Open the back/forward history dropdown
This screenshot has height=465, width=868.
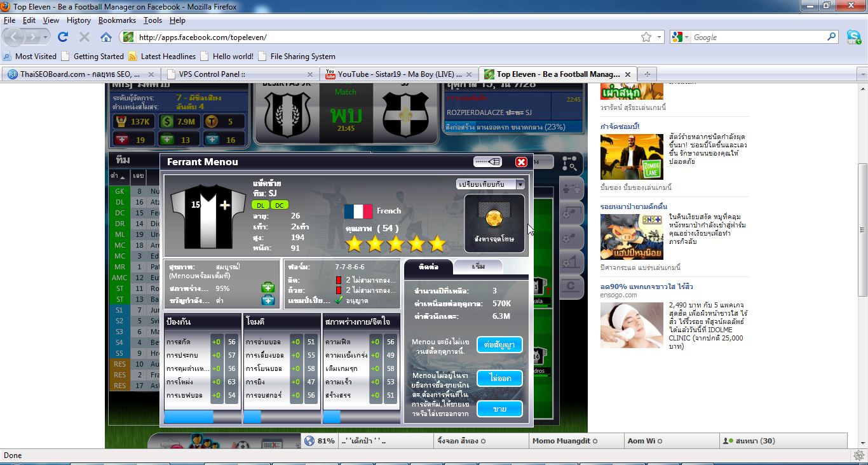[46, 37]
